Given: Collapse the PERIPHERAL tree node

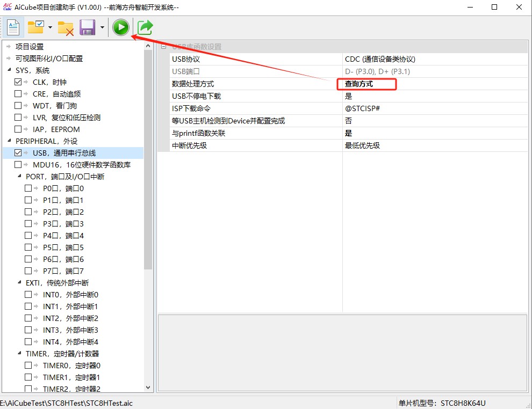Looking at the screenshot, I should (x=9, y=141).
